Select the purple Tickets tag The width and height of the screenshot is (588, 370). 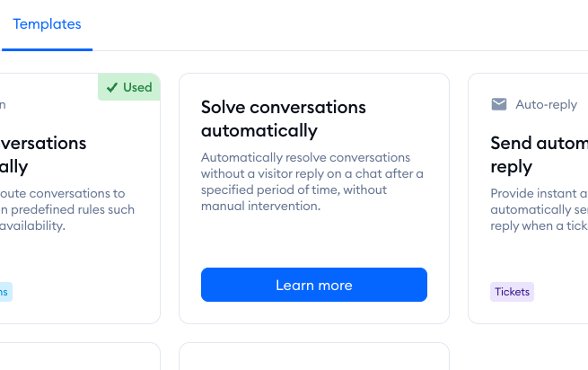(512, 292)
